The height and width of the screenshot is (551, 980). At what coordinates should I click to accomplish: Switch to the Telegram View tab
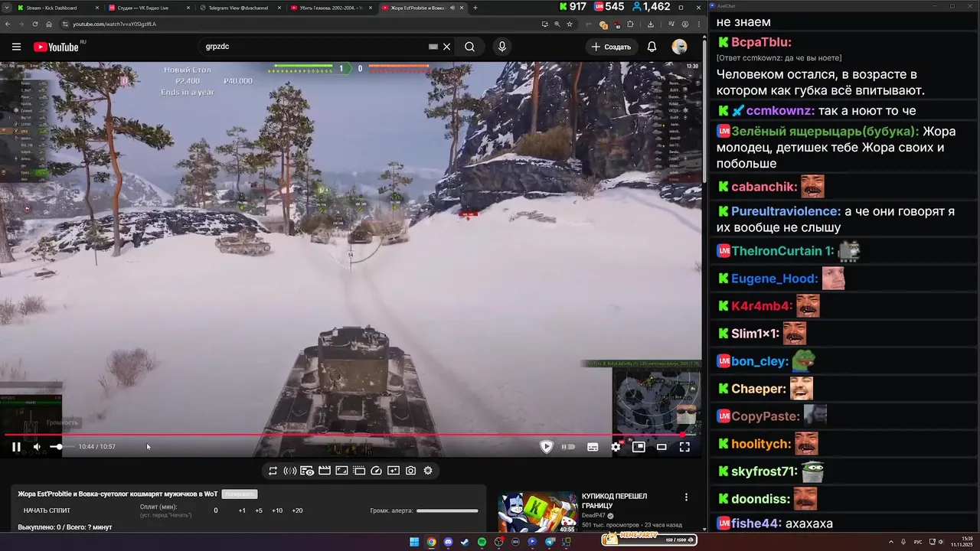pyautogui.click(x=240, y=8)
